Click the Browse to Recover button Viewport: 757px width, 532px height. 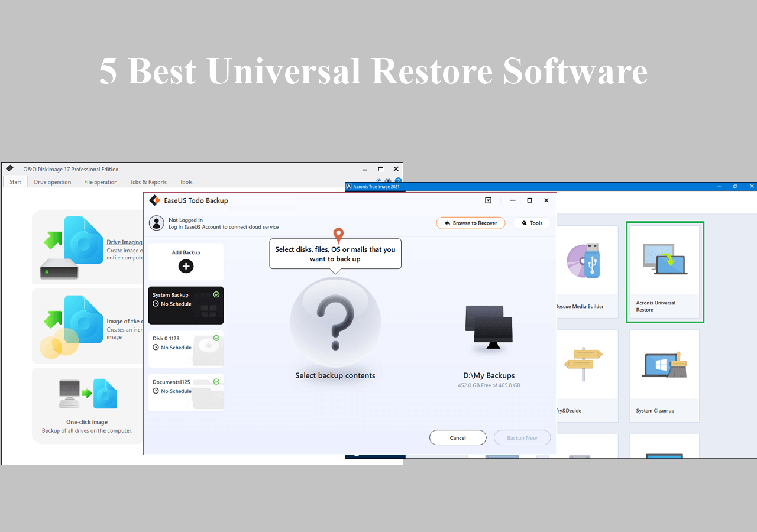[471, 223]
